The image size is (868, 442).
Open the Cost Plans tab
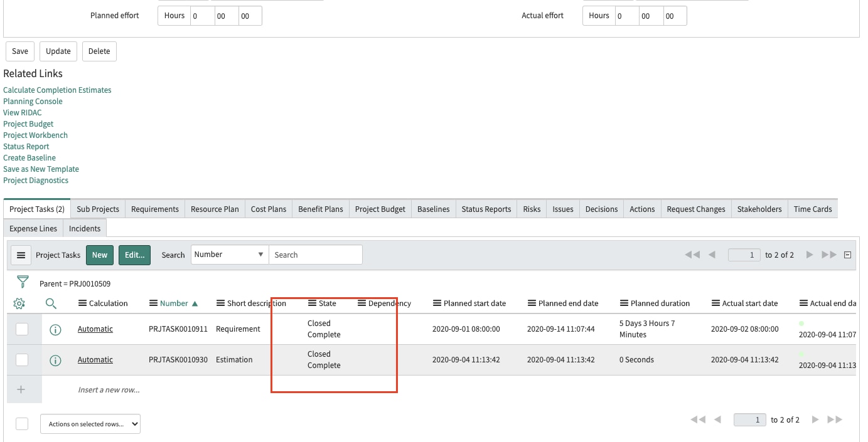click(269, 209)
